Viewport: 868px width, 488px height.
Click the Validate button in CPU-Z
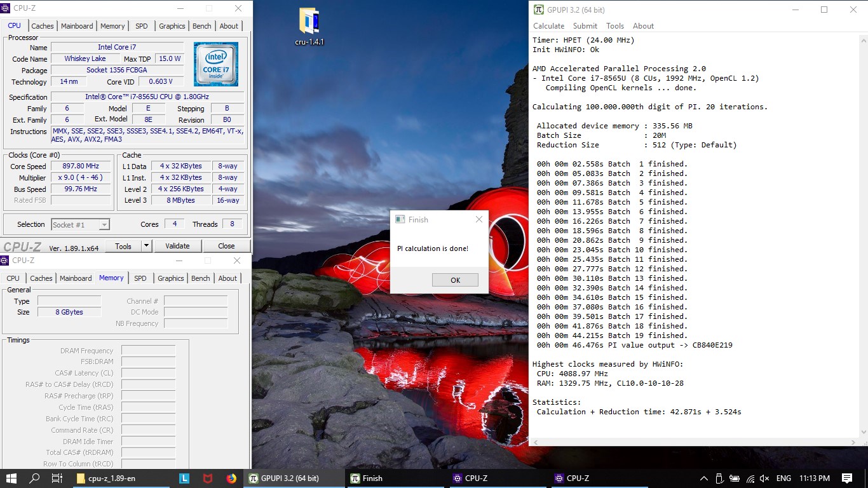(177, 246)
